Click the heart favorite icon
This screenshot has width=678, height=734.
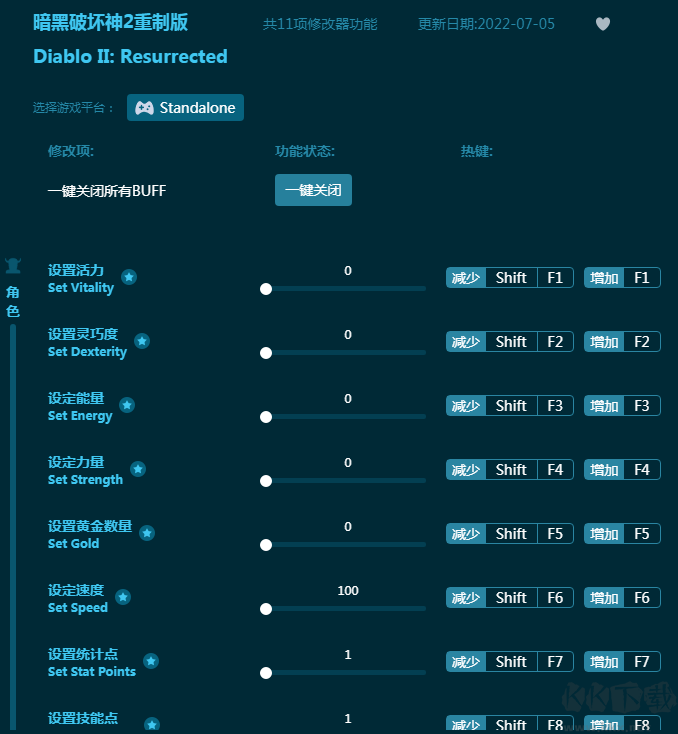[x=603, y=24]
